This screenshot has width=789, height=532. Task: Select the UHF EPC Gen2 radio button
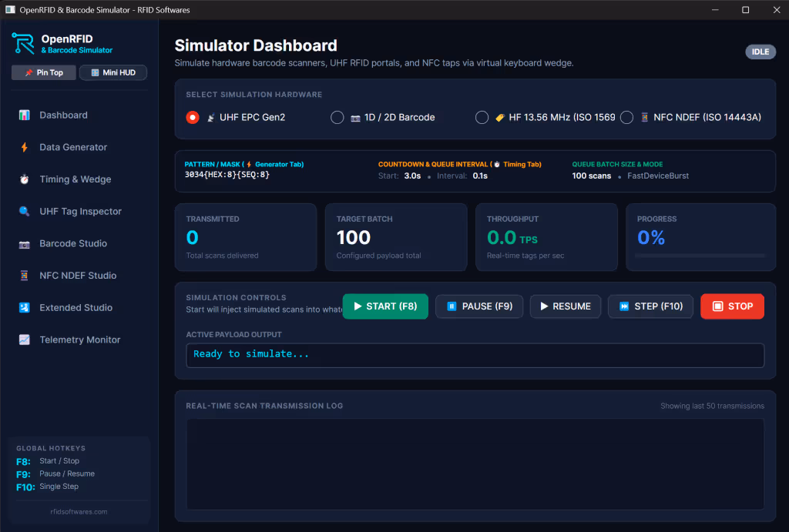193,118
